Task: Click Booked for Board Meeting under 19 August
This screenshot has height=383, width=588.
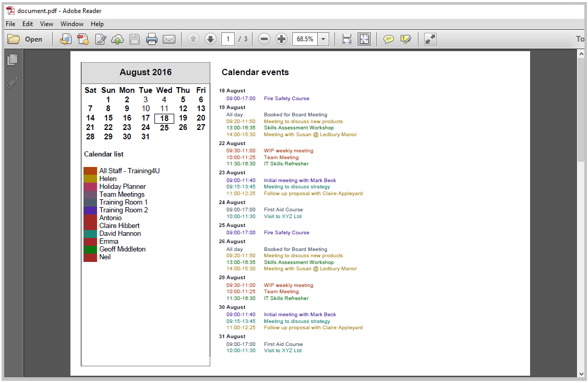Action: point(295,115)
